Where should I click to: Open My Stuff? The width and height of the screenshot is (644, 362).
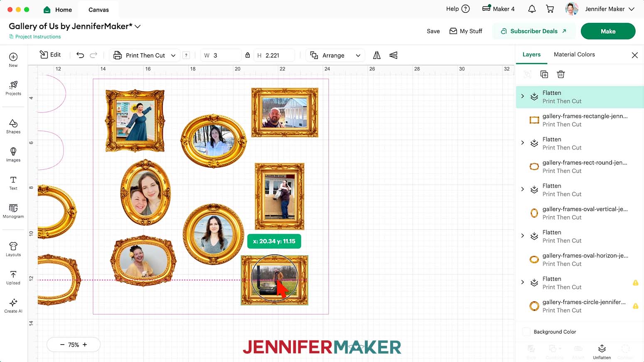[x=466, y=31]
